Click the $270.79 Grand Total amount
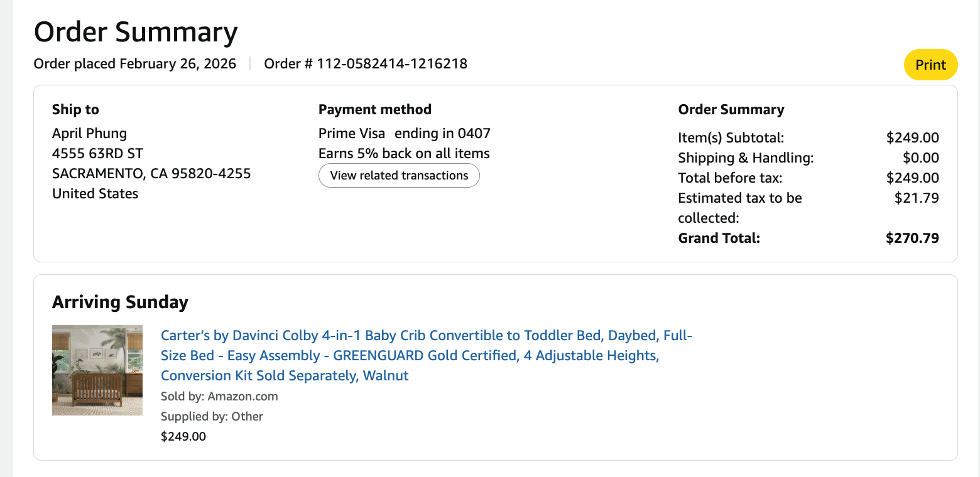The image size is (980, 477). coord(912,238)
